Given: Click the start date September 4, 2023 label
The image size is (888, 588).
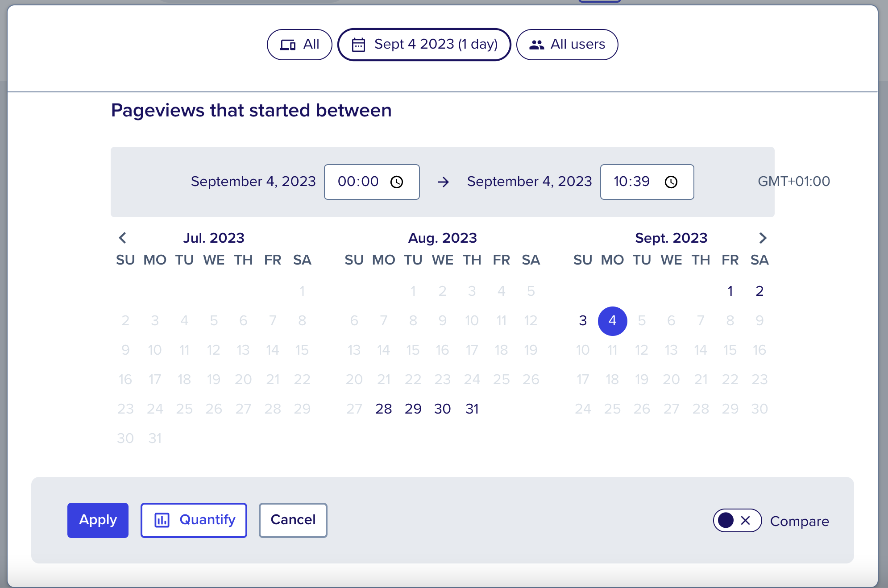Looking at the screenshot, I should pyautogui.click(x=253, y=182).
